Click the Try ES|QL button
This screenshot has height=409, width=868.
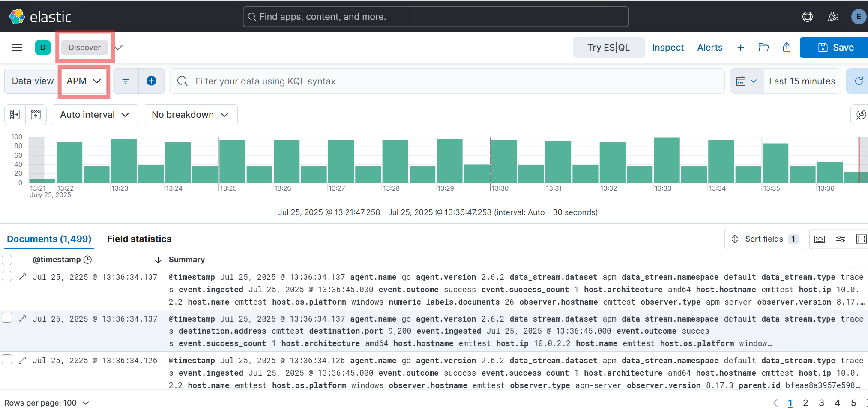coord(608,48)
